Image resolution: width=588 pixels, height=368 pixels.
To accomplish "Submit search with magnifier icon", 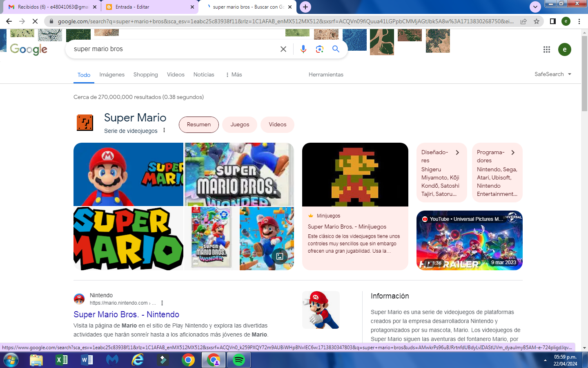I will coord(336,49).
